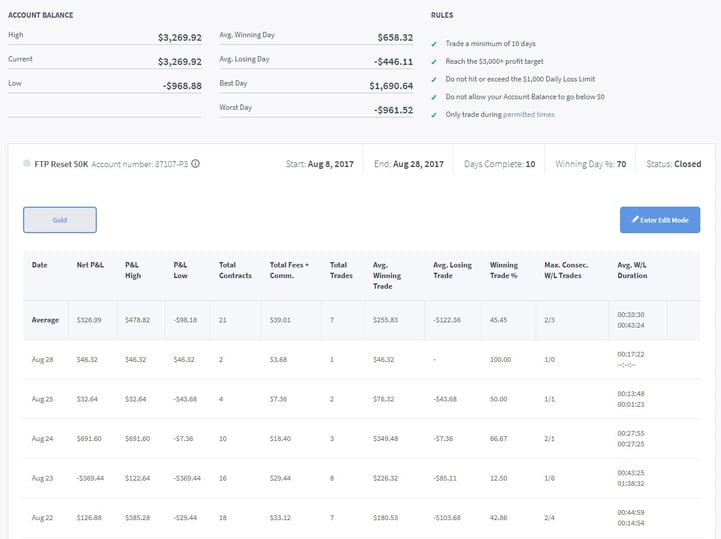The height and width of the screenshot is (539, 721).
Task: Click checkmark next to permitted times rule
Action: [x=434, y=115]
